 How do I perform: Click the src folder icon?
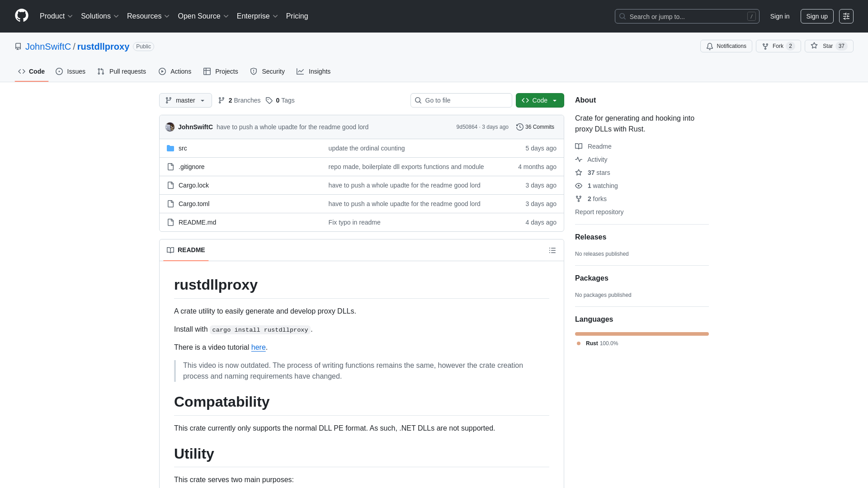coord(170,148)
